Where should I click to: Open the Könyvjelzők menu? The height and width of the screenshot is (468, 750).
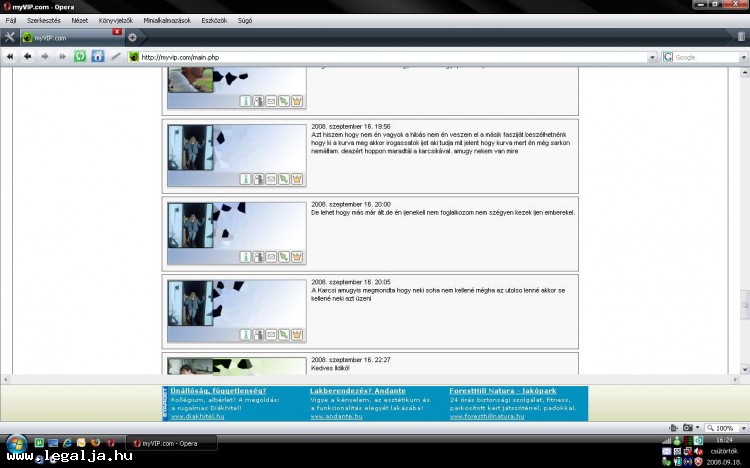115,20
